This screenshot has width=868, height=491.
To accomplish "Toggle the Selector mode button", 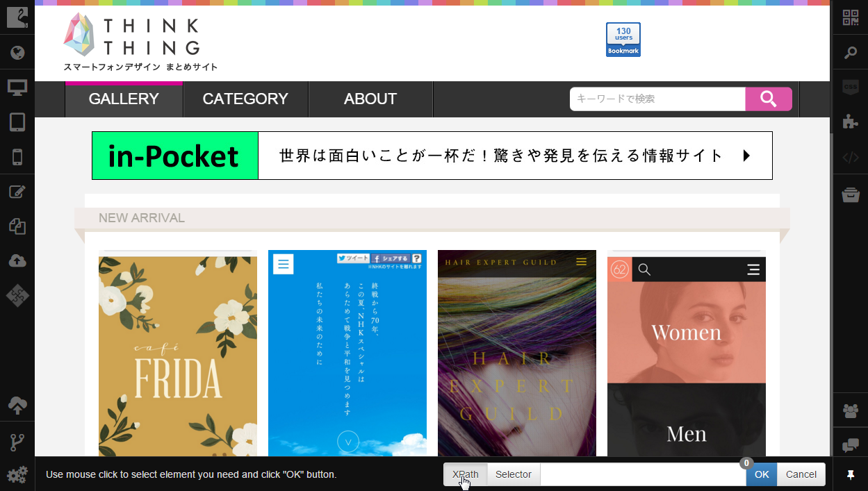I will point(514,474).
